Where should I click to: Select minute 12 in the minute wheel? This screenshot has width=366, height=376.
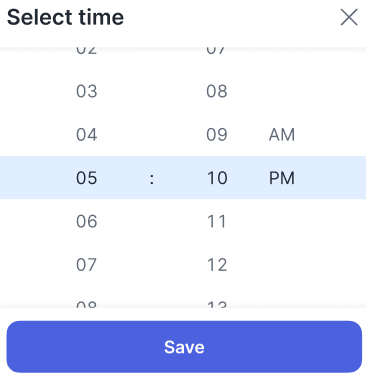click(217, 265)
